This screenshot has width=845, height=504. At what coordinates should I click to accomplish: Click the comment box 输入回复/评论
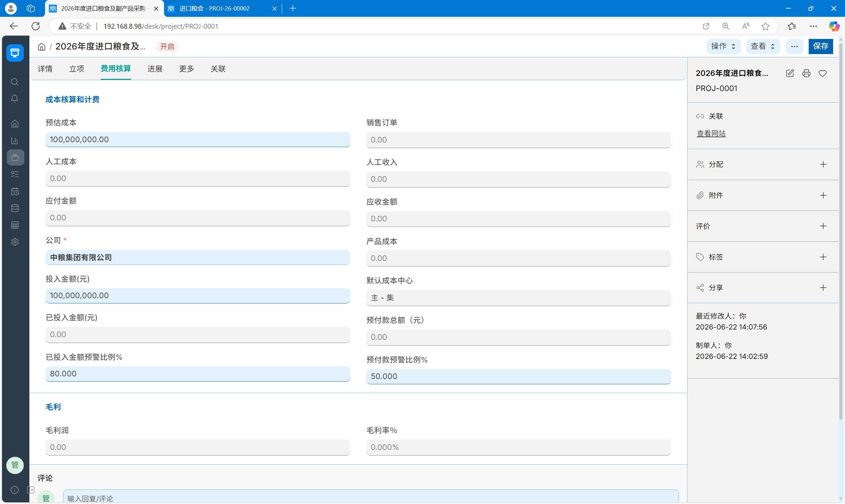[371, 497]
